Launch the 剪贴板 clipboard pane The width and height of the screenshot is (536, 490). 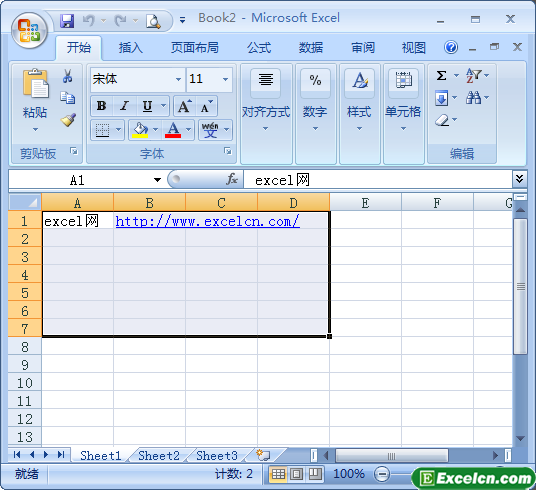pyautogui.click(x=74, y=151)
